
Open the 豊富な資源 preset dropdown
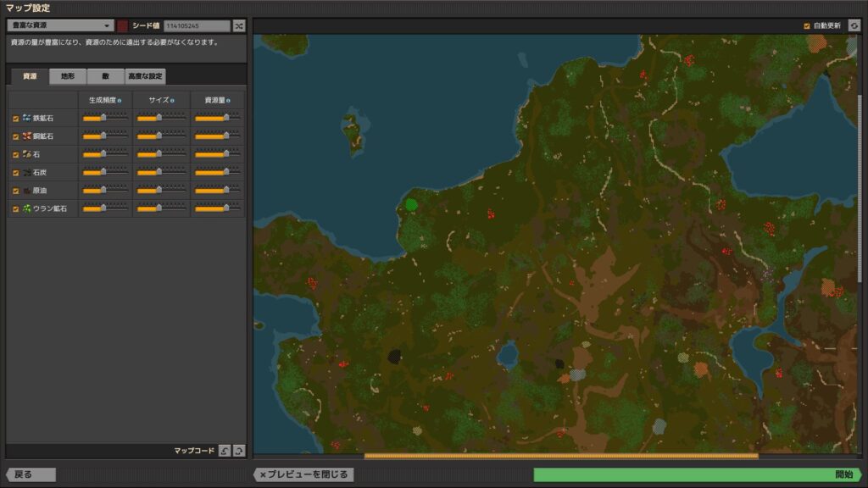tap(60, 25)
